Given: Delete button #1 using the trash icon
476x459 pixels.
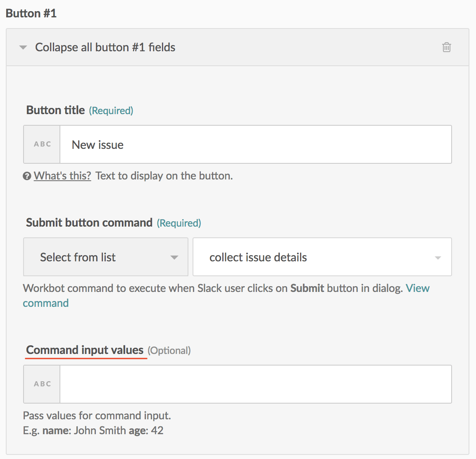Looking at the screenshot, I should click(447, 47).
